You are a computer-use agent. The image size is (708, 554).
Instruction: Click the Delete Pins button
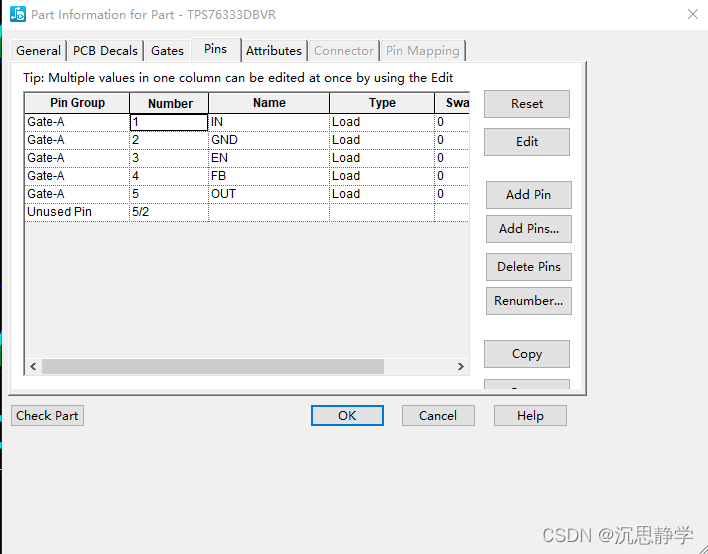528,267
